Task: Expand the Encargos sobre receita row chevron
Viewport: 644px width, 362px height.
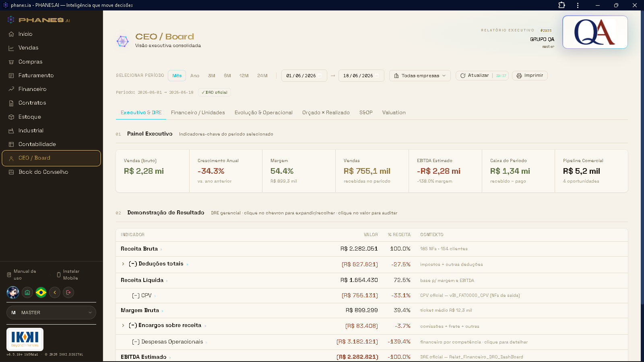Action: coord(123,325)
